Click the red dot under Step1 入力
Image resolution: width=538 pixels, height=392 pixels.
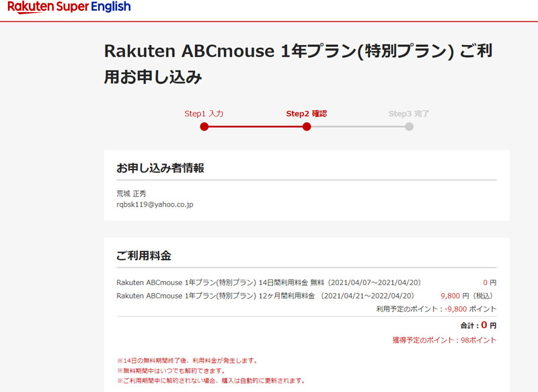[x=204, y=127]
